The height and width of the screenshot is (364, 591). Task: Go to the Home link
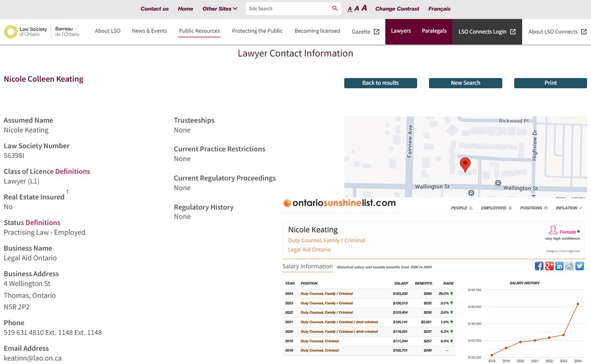coord(186,9)
